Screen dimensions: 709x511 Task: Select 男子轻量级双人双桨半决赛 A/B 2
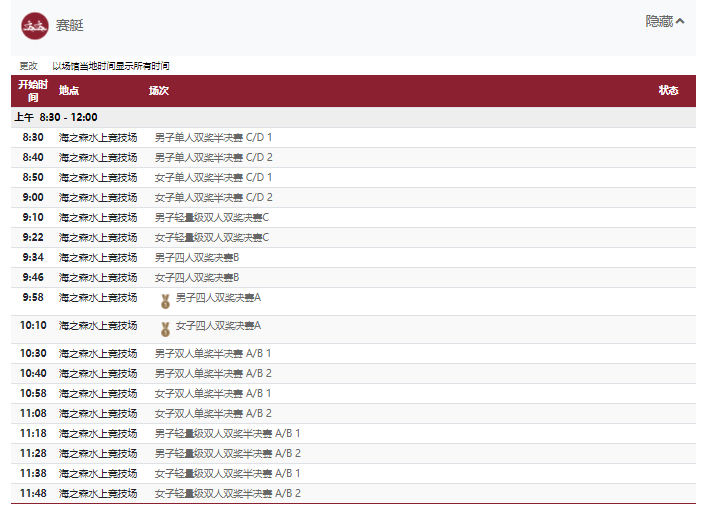[227, 453]
